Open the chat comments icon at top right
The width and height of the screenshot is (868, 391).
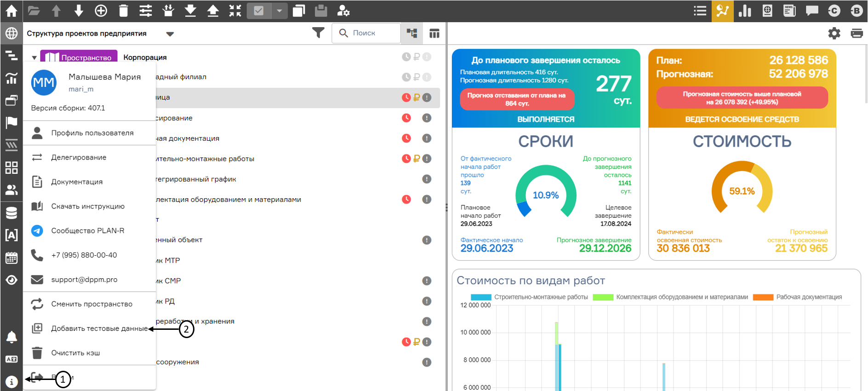pyautogui.click(x=812, y=11)
